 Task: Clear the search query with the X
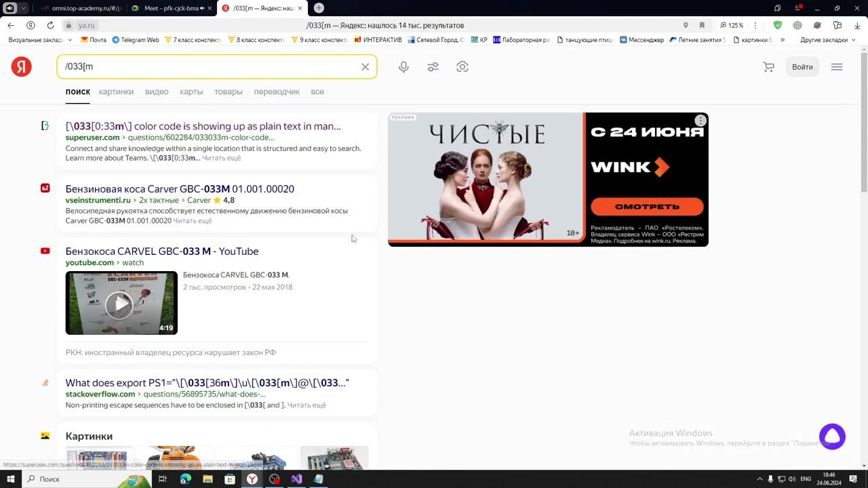click(x=365, y=66)
